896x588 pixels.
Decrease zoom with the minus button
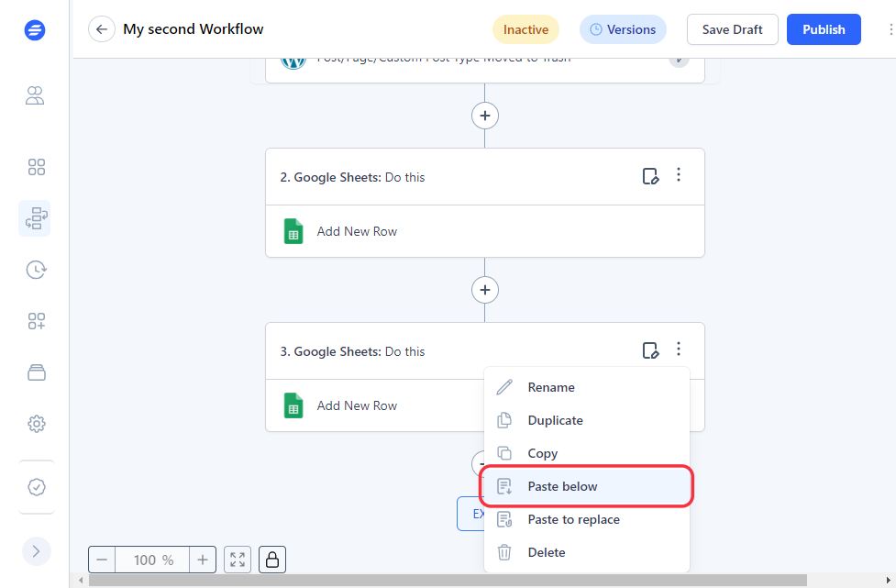pyautogui.click(x=102, y=560)
